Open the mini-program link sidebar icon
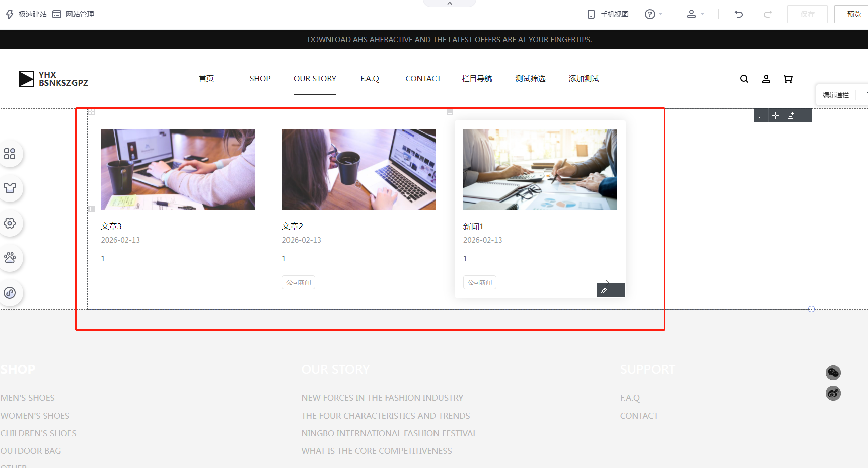This screenshot has height=468, width=868. coord(10,293)
